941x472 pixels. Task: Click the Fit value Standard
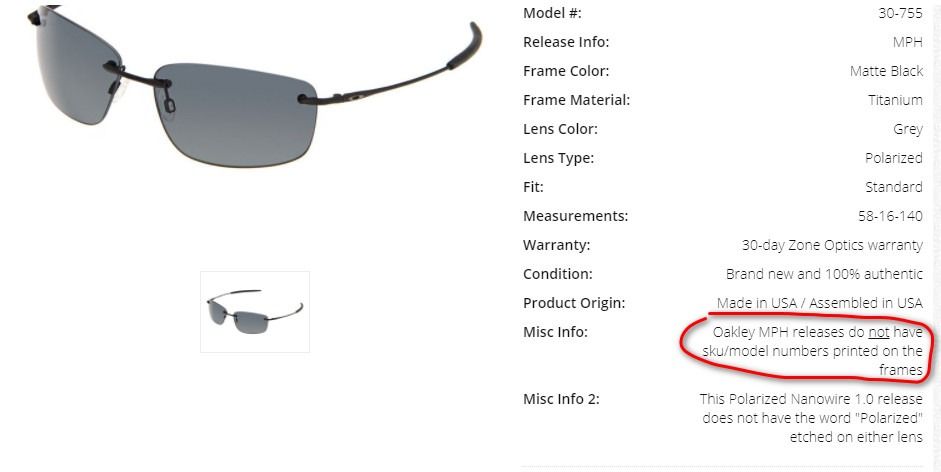[x=894, y=187]
